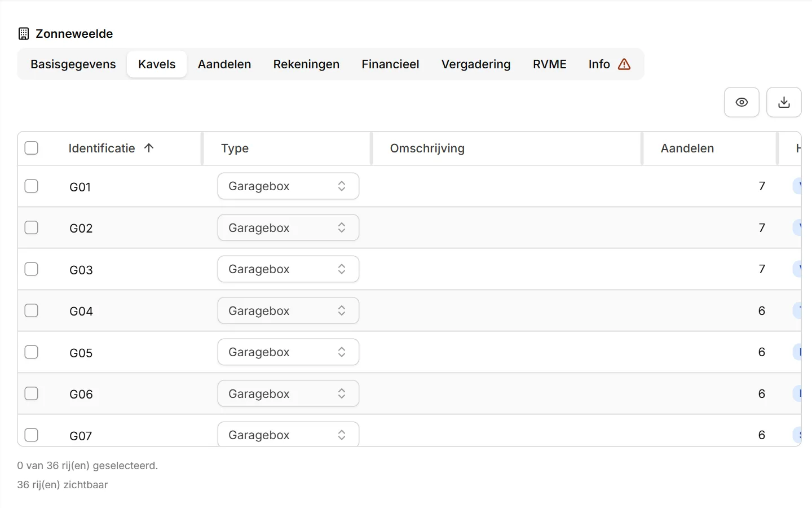Image resolution: width=812 pixels, height=508 pixels.
Task: Click the download export button
Action: tap(784, 102)
